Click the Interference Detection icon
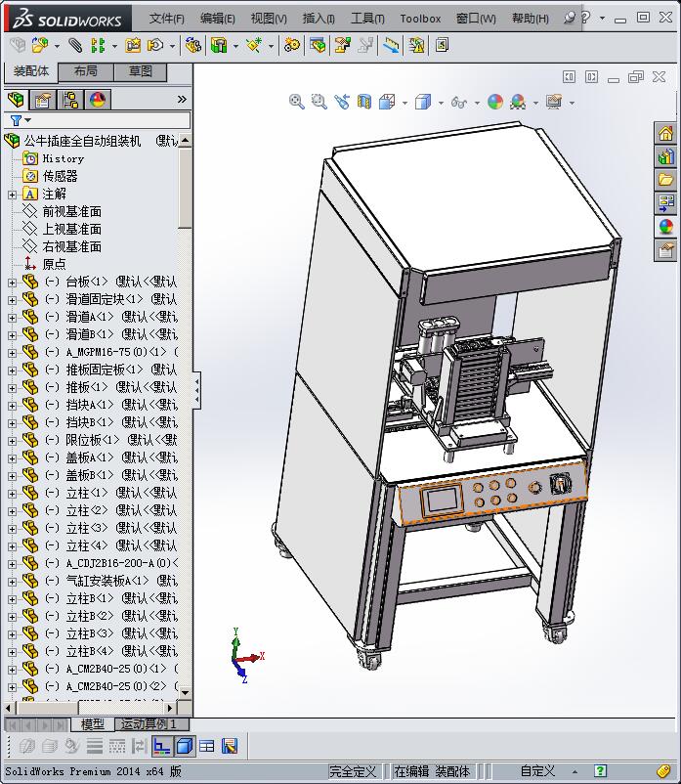 point(391,46)
